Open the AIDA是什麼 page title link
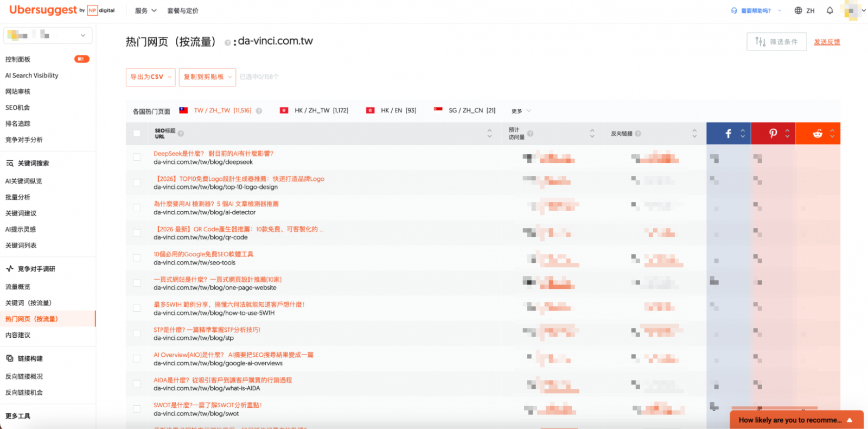868x429 pixels. pos(222,380)
